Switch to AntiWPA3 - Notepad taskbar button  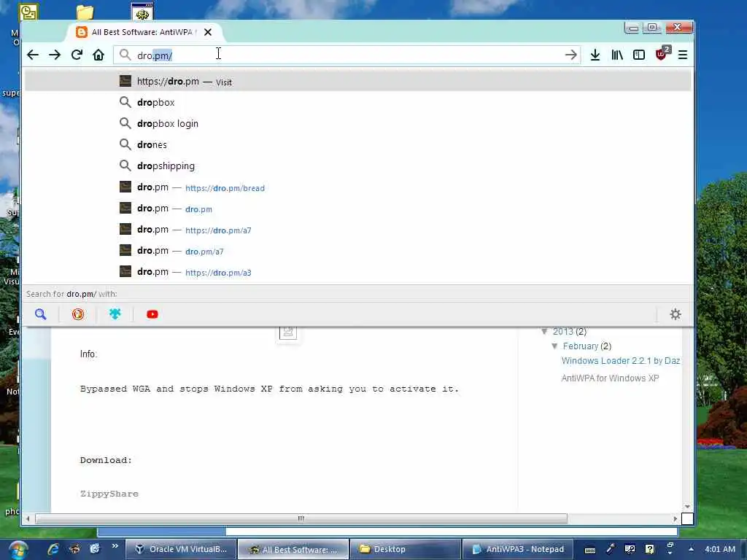click(x=517, y=549)
